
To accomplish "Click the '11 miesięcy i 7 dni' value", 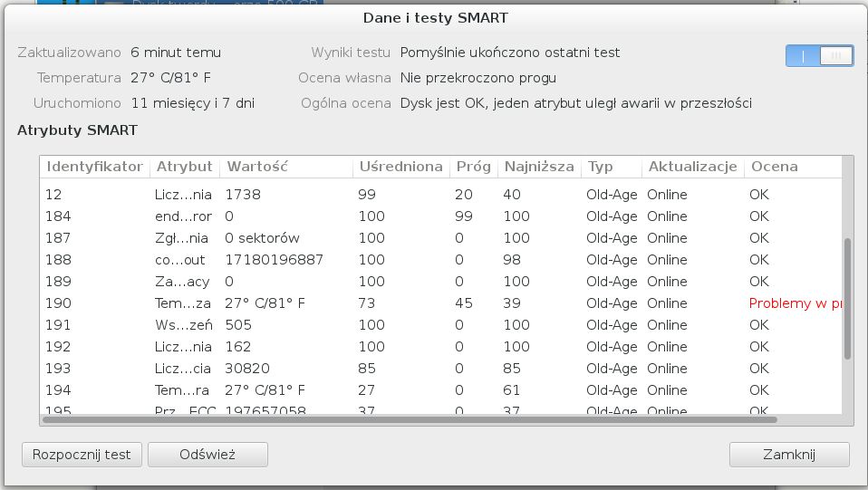I will (193, 103).
